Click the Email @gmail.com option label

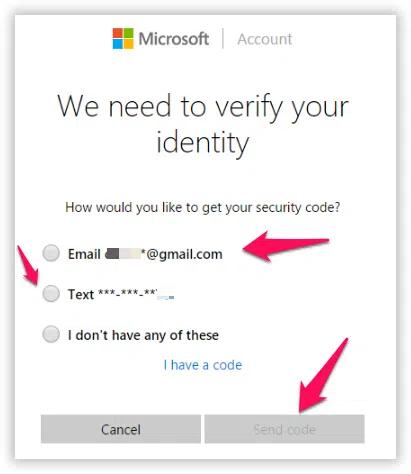(145, 254)
